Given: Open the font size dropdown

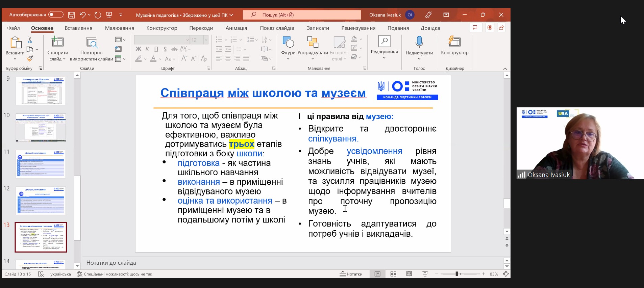Looking at the screenshot, I should coord(206,40).
